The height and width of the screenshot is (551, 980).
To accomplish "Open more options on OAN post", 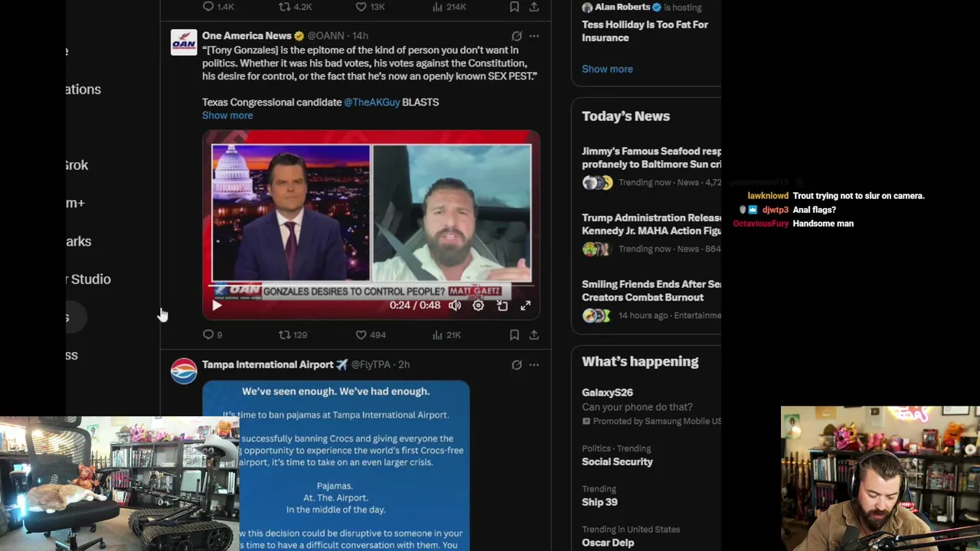I will [x=534, y=36].
